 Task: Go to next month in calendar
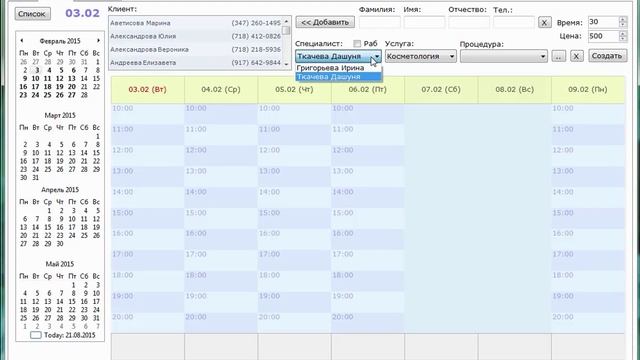pyautogui.click(x=98, y=40)
